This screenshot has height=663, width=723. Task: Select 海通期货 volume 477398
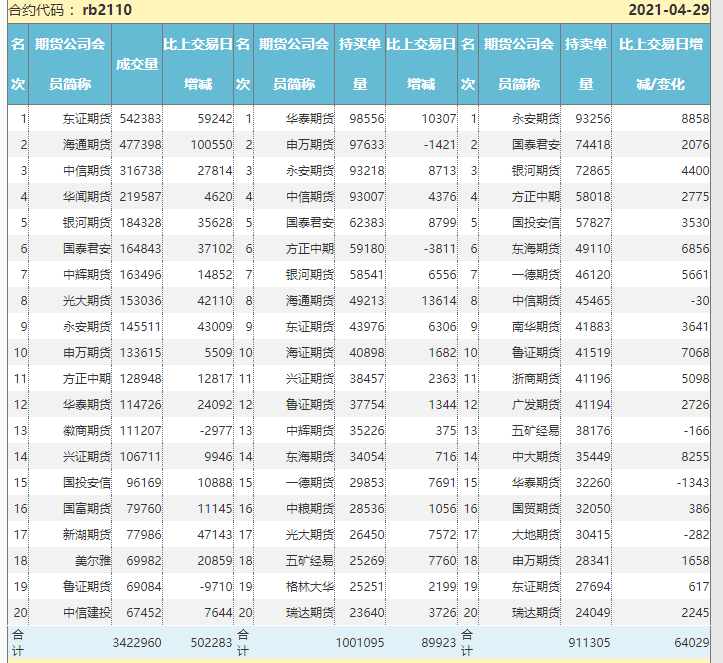pos(141,145)
